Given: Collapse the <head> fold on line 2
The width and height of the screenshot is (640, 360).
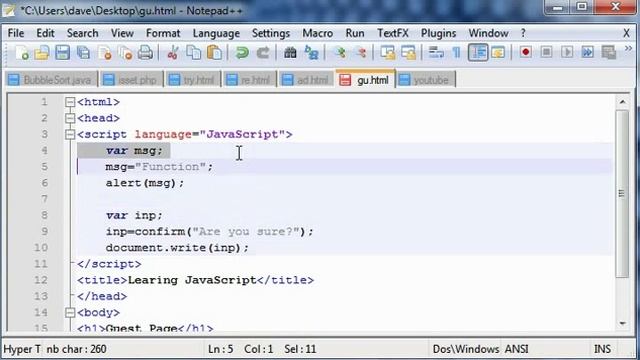Looking at the screenshot, I should pyautogui.click(x=70, y=118).
